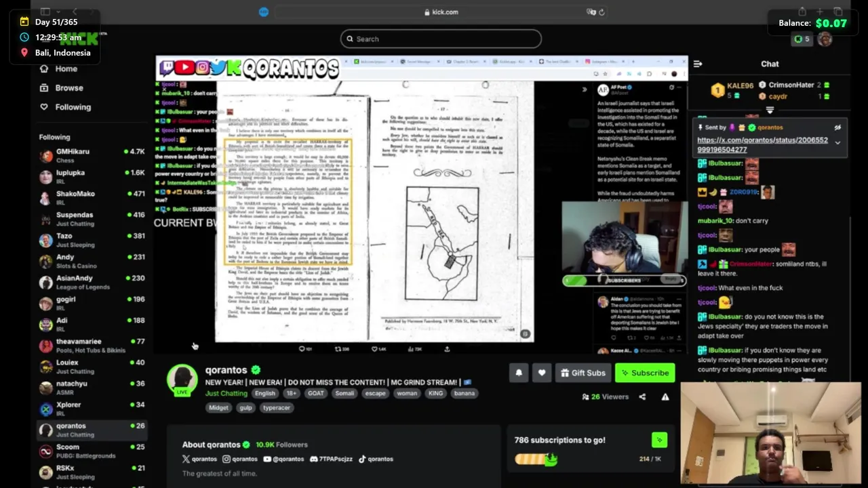Open the RSKx channel in the Following list
868x488 pixels.
[x=91, y=472]
